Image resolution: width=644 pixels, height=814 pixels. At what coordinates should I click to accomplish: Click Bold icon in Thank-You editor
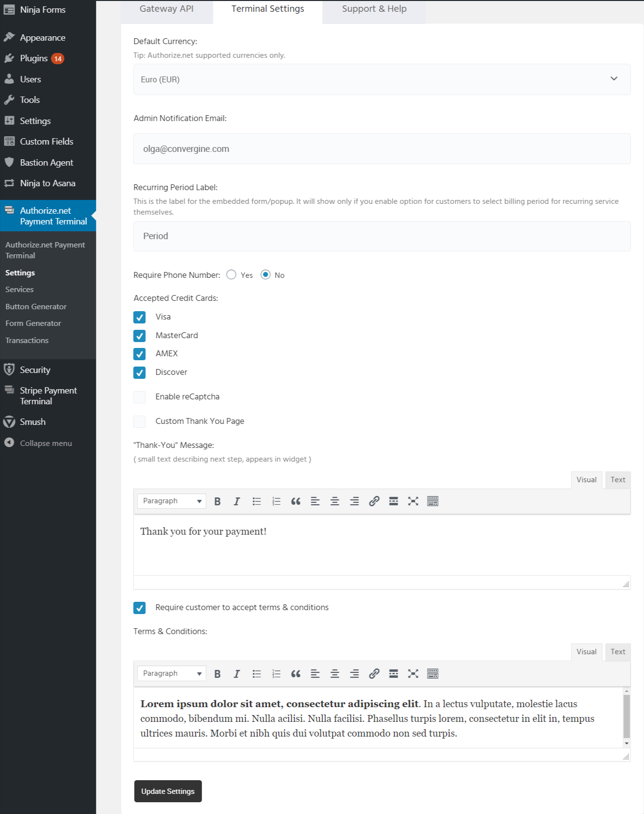[x=217, y=501]
